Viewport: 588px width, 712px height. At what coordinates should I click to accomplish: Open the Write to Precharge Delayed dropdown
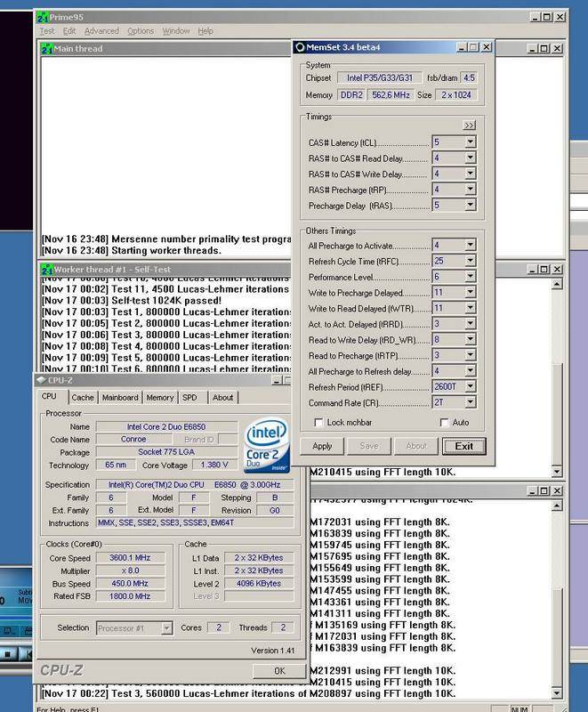coord(471,292)
